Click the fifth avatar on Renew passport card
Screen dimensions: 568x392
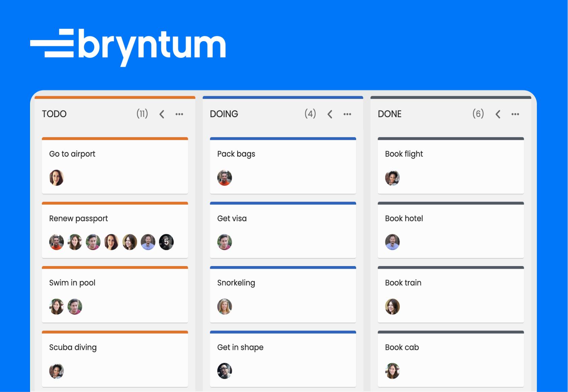(130, 242)
